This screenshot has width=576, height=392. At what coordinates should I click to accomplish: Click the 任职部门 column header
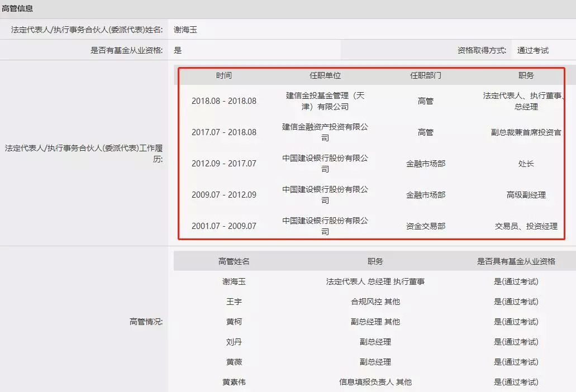click(x=425, y=75)
